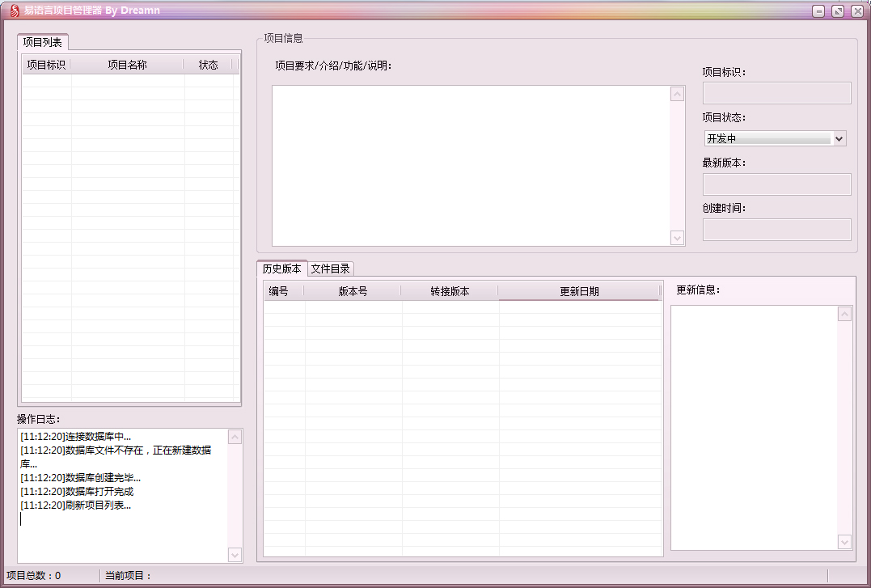Sort history table by 转接版本 column

tap(450, 291)
